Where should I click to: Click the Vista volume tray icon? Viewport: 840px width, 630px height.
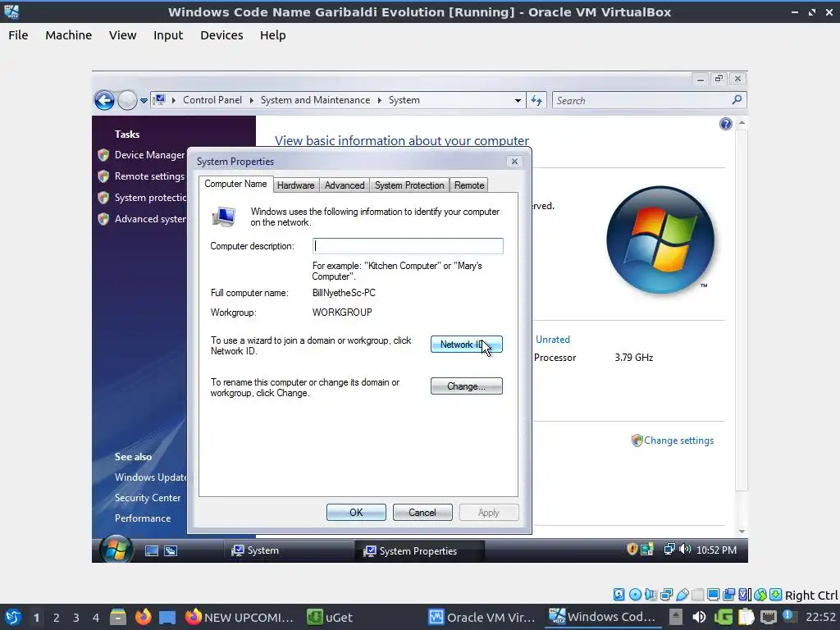685,549
